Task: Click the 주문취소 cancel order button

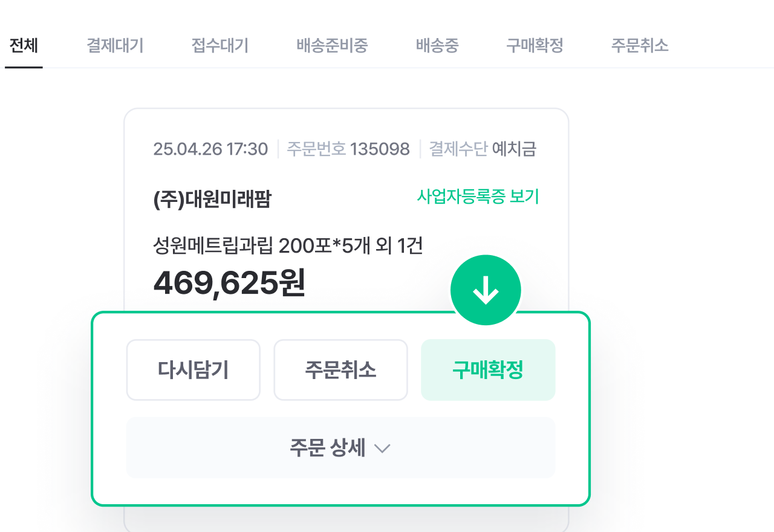Action: click(x=340, y=369)
